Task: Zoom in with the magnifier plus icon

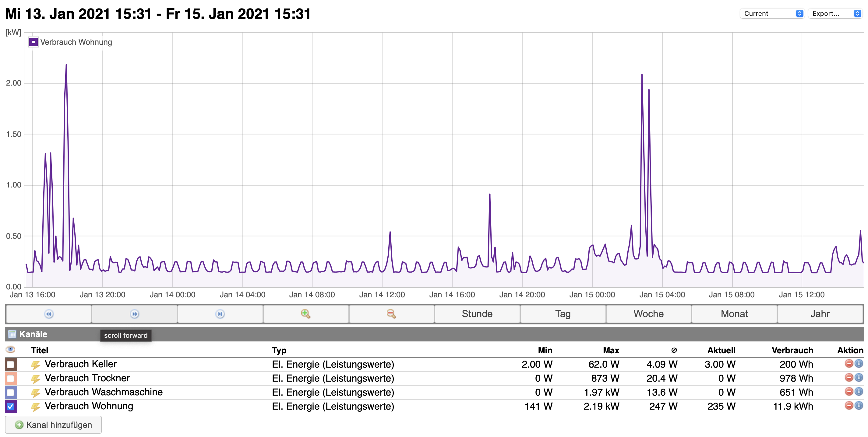Action: 305,314
